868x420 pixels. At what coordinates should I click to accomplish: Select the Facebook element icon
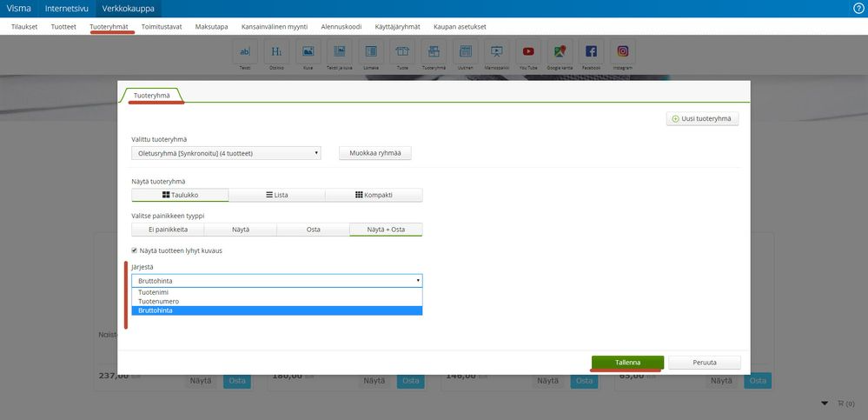(591, 51)
